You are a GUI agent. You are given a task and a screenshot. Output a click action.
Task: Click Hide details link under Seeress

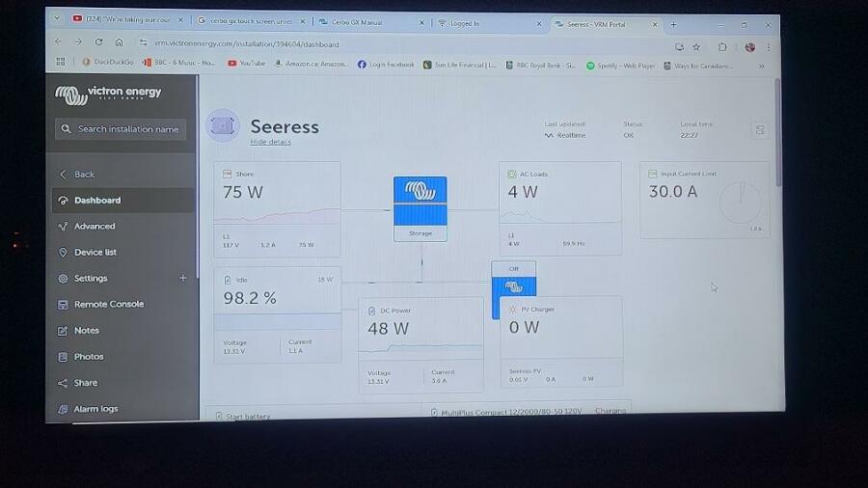tap(270, 143)
